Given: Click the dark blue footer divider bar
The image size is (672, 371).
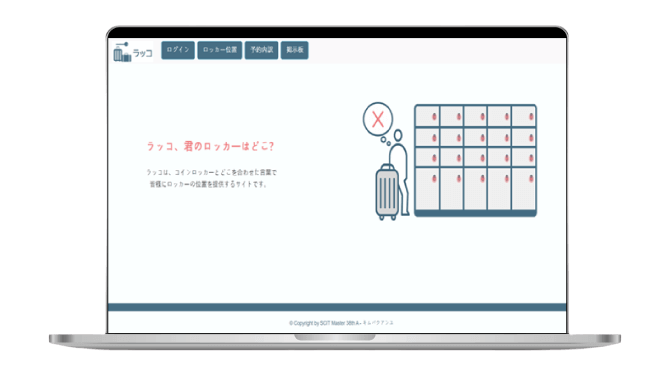Looking at the screenshot, I should pos(337,307).
